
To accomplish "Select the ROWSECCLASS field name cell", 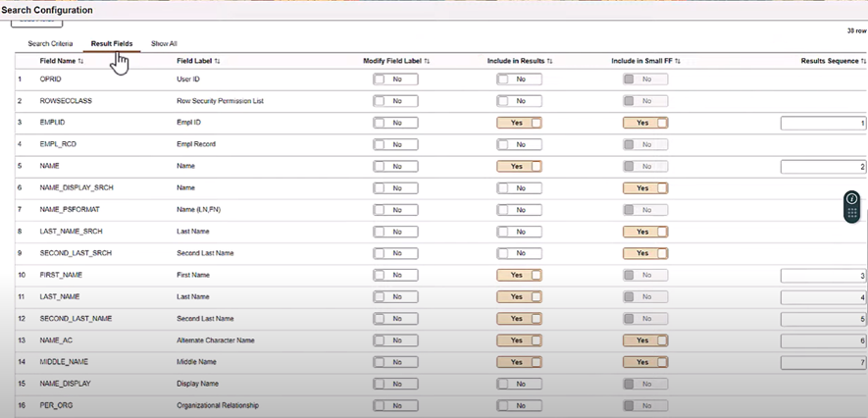I will pyautogui.click(x=66, y=101).
